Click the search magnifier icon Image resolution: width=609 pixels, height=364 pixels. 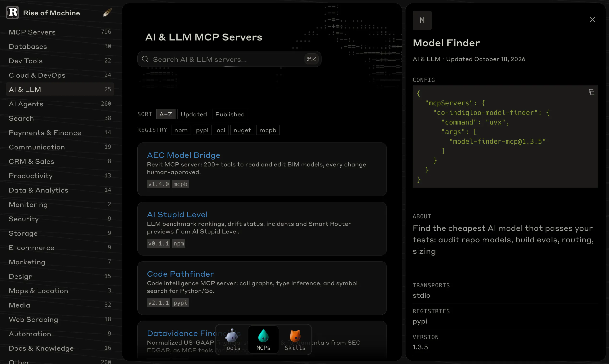pos(145,59)
